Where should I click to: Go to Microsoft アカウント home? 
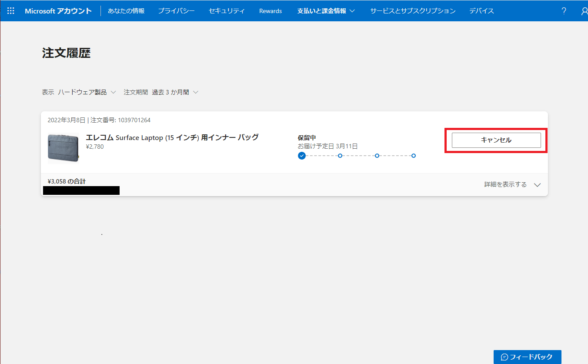pos(58,11)
